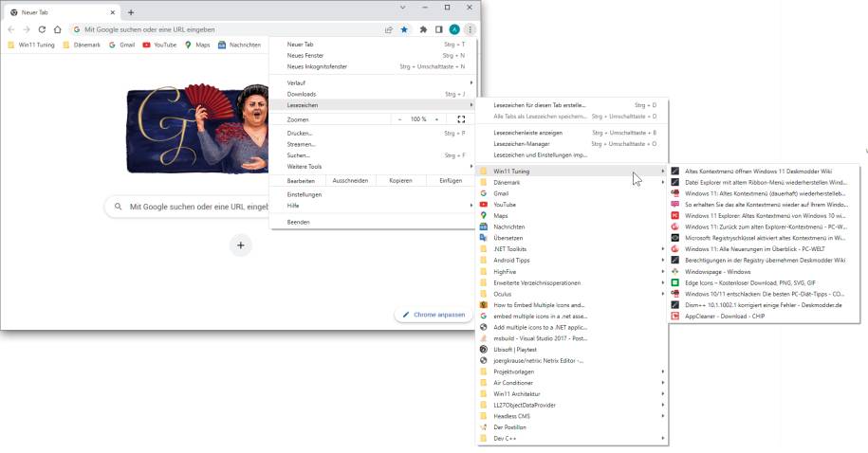The image size is (868, 453).
Task: Expand Win11 Architektur bookmark folder
Action: click(x=572, y=394)
